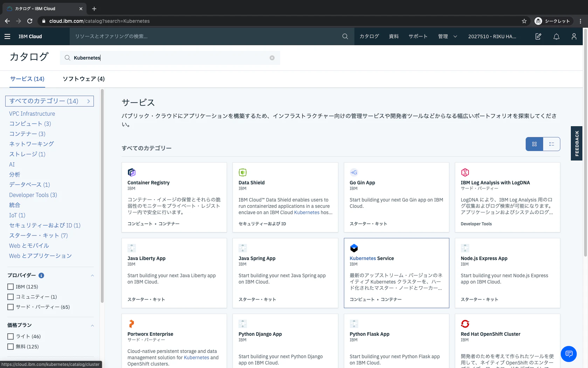The image size is (588, 368).
Task: Switch to the ソフトウェア (4) tab
Action: click(x=83, y=79)
